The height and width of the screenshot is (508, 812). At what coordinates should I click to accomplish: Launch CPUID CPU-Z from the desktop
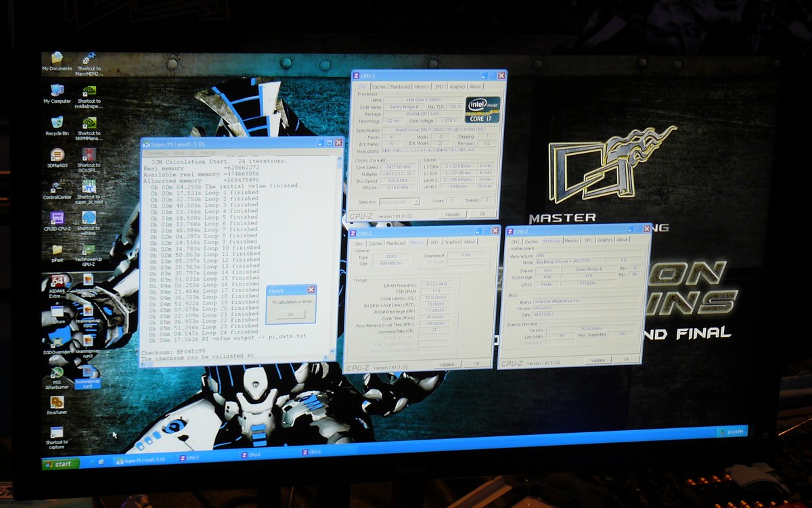[57, 222]
